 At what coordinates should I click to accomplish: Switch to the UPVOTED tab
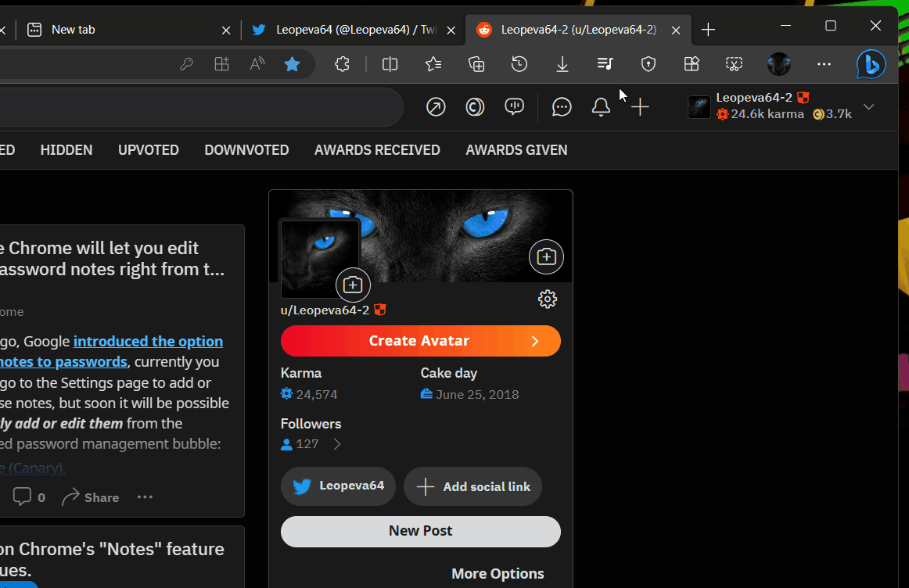148,149
